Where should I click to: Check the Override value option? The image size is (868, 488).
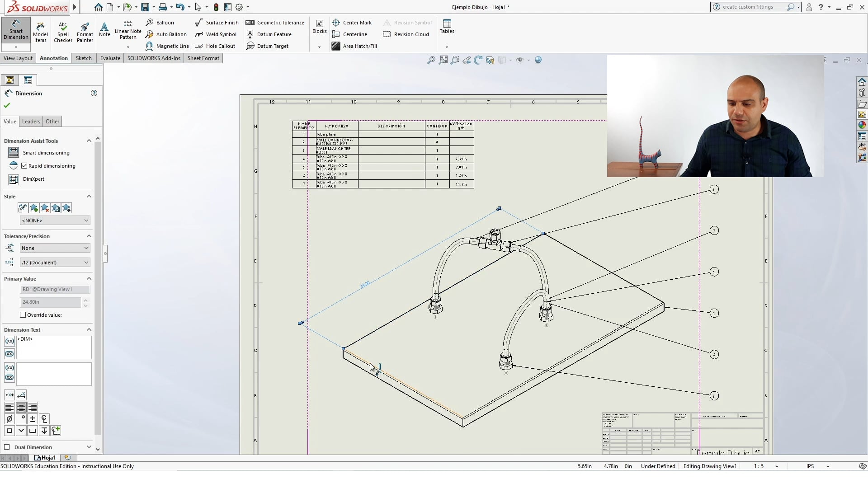(23, 315)
